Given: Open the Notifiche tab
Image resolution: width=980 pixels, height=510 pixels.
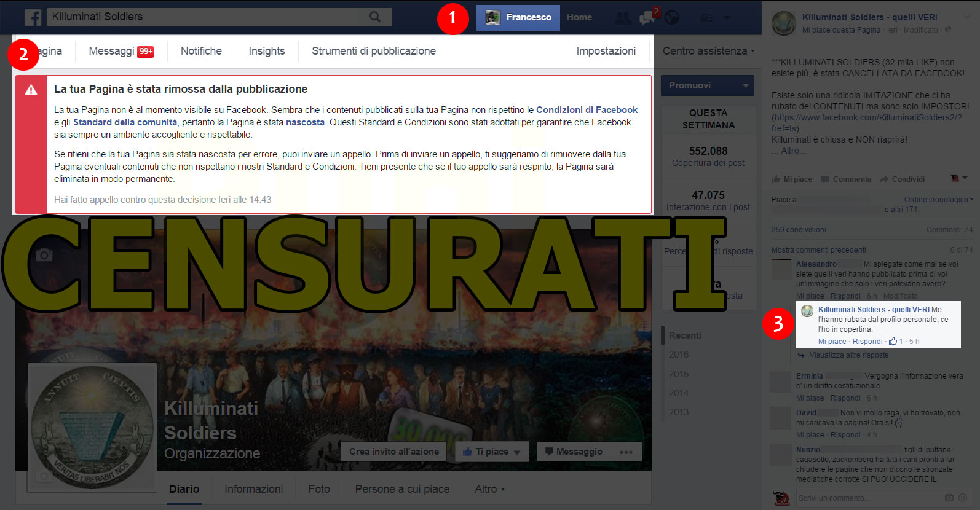Looking at the screenshot, I should coord(201,51).
